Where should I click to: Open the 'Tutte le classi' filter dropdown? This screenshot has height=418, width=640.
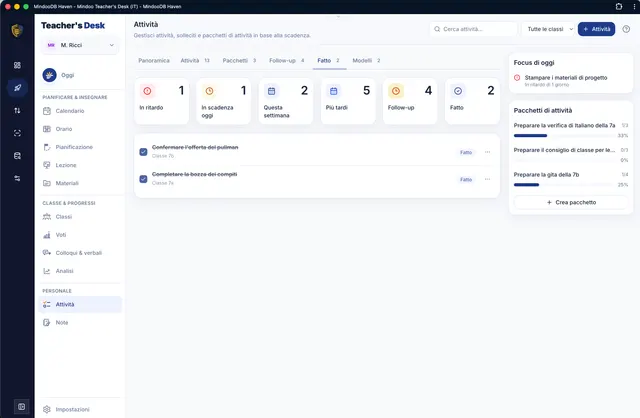pos(549,29)
